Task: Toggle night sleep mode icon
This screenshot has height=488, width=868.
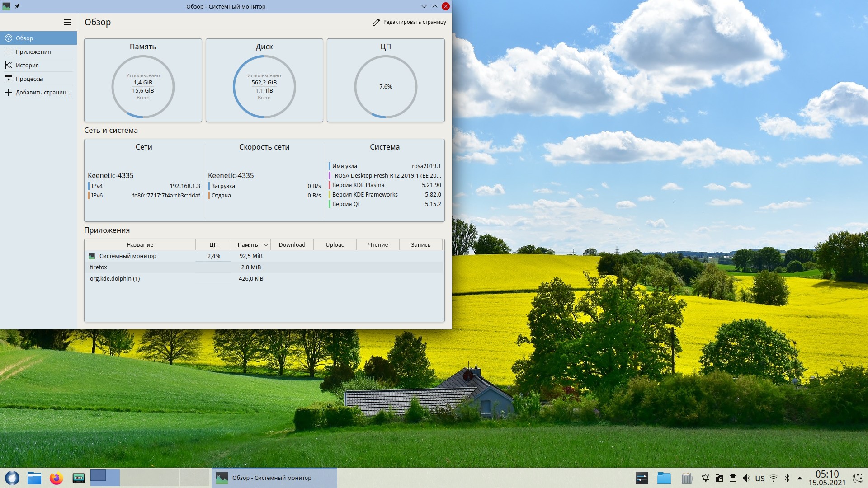Action: 857,478
